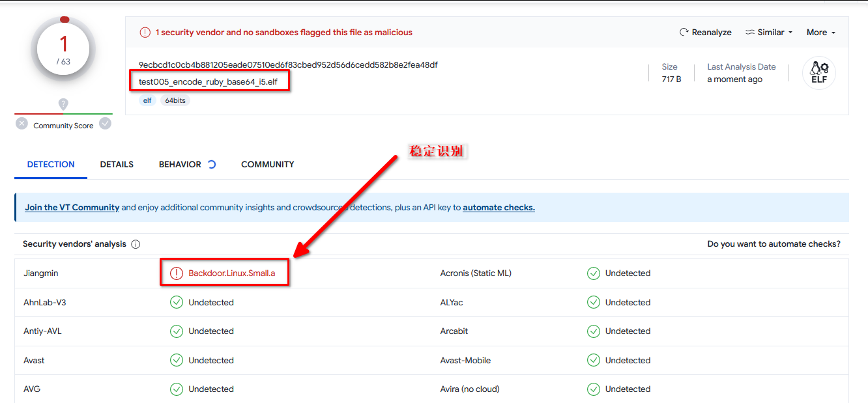Image resolution: width=868 pixels, height=403 pixels.
Task: Open the More dropdown menu
Action: [x=820, y=33]
